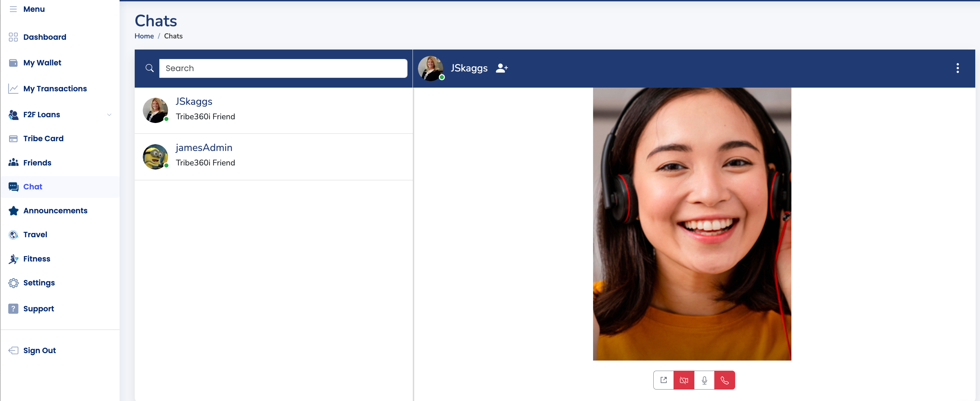Click the add-friend icon next to JSkaggs
Viewport: 980px width, 401px height.
[x=501, y=68]
